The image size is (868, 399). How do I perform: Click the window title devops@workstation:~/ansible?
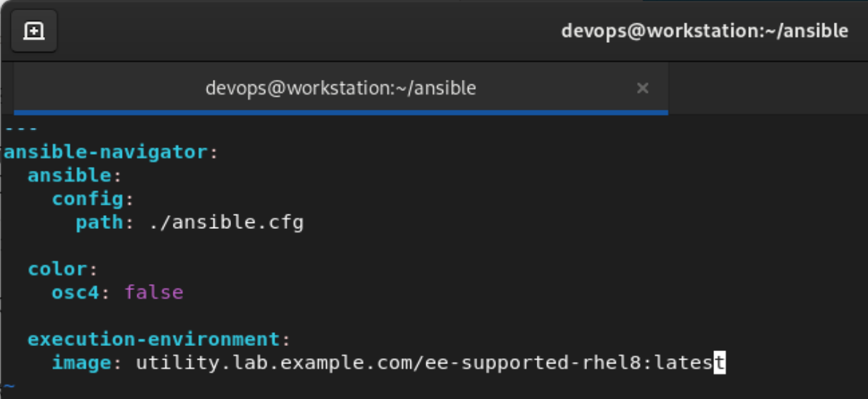click(704, 31)
